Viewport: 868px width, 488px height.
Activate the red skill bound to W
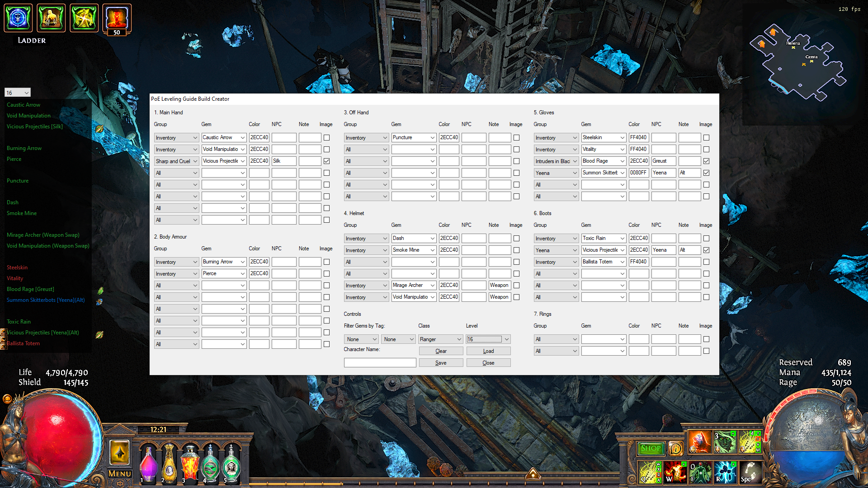point(675,472)
